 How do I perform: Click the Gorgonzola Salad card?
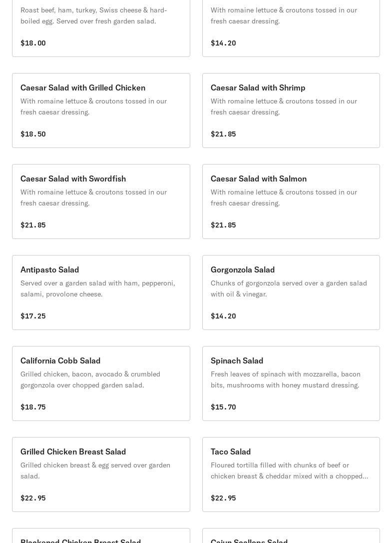click(x=291, y=292)
